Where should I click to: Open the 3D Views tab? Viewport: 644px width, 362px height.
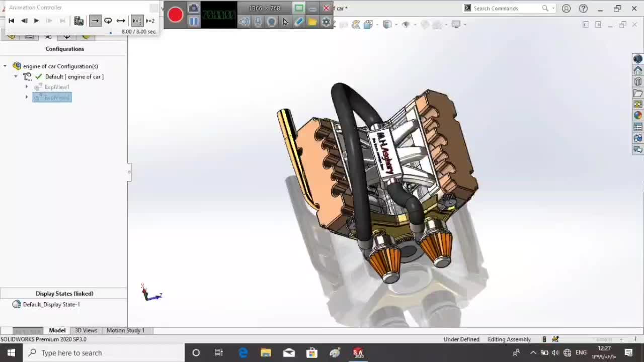[86, 330]
